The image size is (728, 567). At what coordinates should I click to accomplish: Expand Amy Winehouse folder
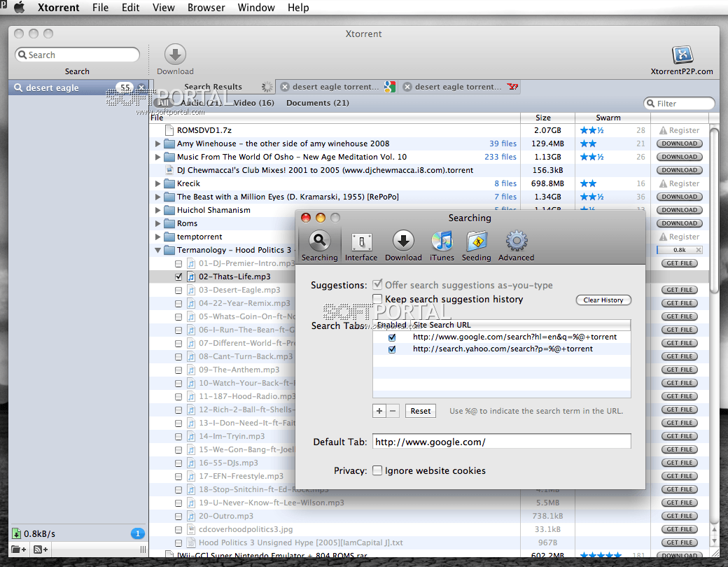(x=158, y=144)
